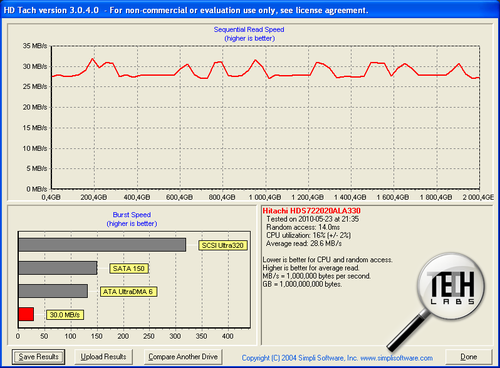
Task: Click the ATA UltraDMA 6 gray bar
Action: 53,291
